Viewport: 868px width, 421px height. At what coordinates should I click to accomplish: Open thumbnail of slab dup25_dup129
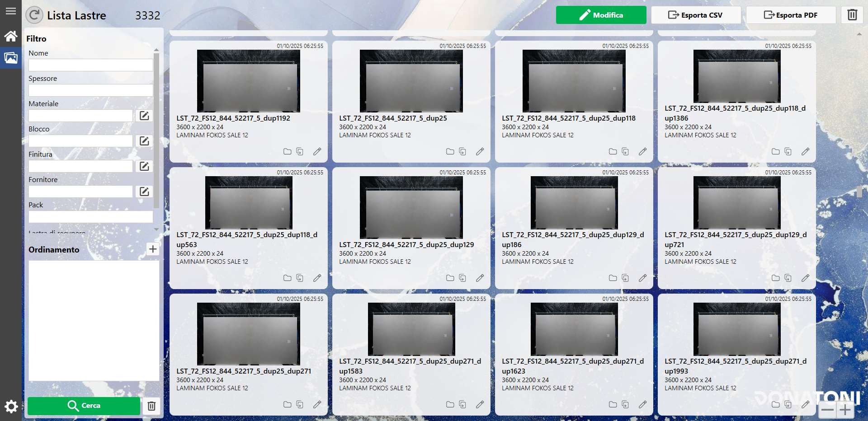click(x=411, y=207)
